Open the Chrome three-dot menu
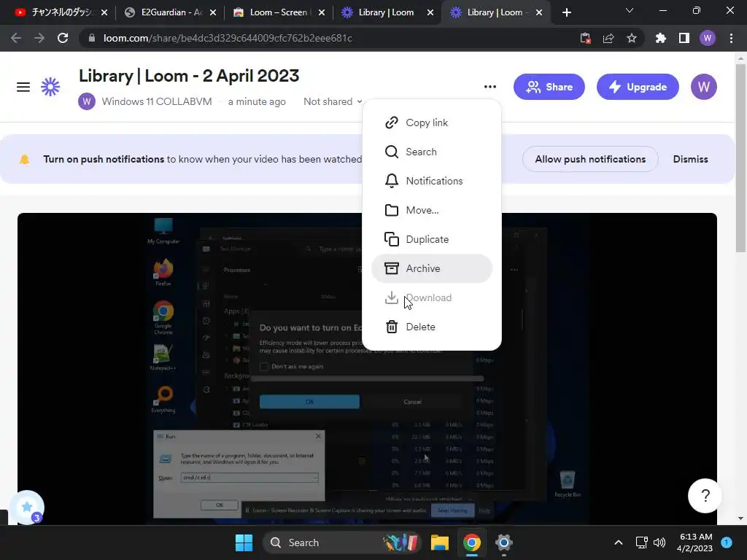This screenshot has width=747, height=560. (x=731, y=38)
